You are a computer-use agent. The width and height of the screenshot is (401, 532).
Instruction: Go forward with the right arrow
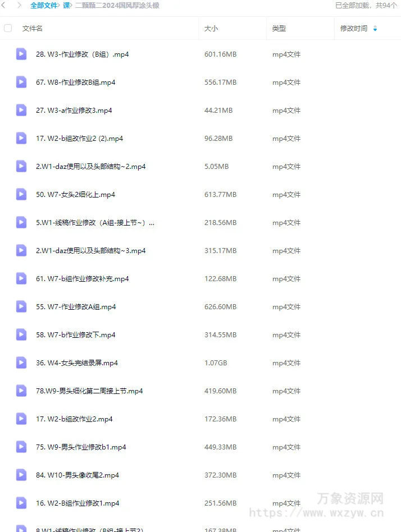(19, 5)
